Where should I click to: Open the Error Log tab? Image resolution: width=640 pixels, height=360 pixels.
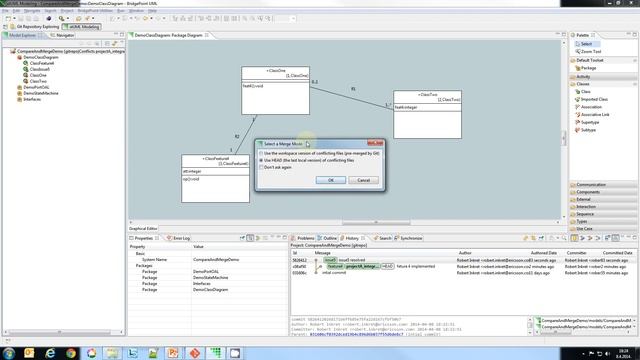[x=178, y=238]
